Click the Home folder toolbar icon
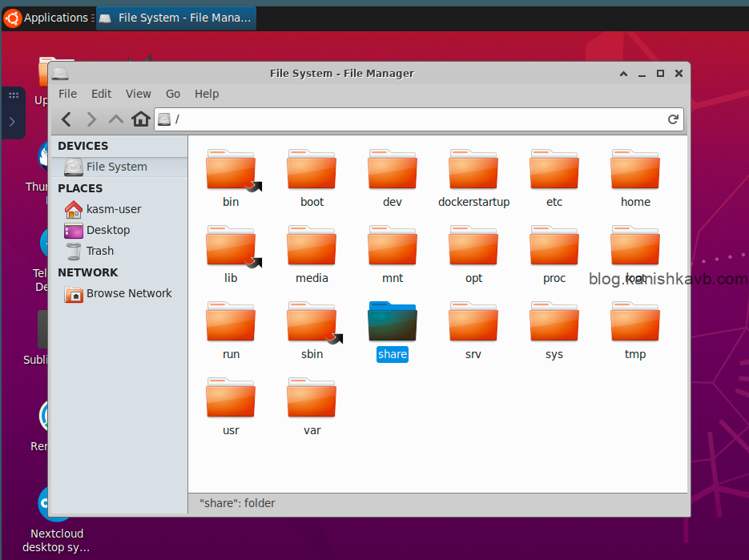This screenshot has width=749, height=560. coord(141,119)
